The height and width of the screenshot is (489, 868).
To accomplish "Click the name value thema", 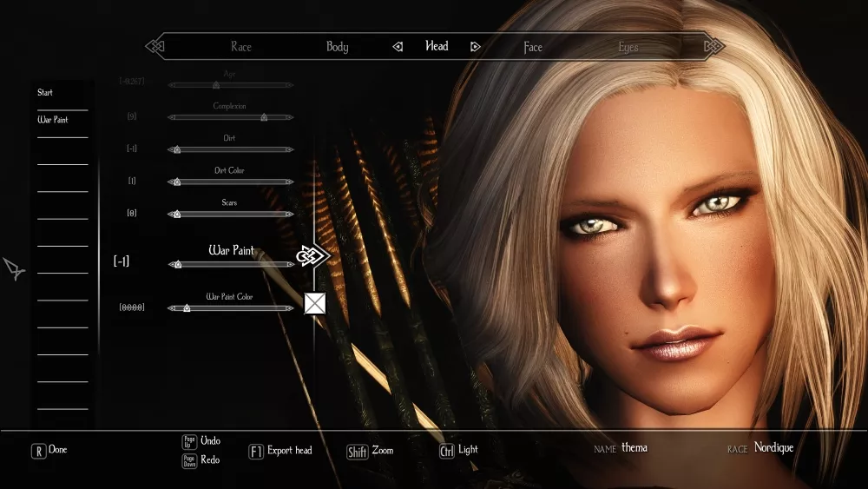I will point(635,447).
